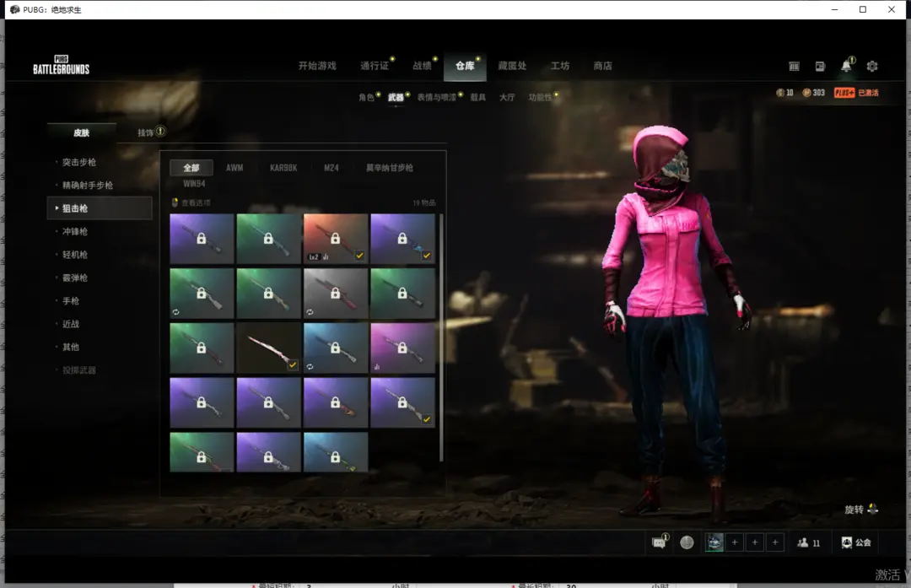Expand the 近战 category

pos(71,324)
